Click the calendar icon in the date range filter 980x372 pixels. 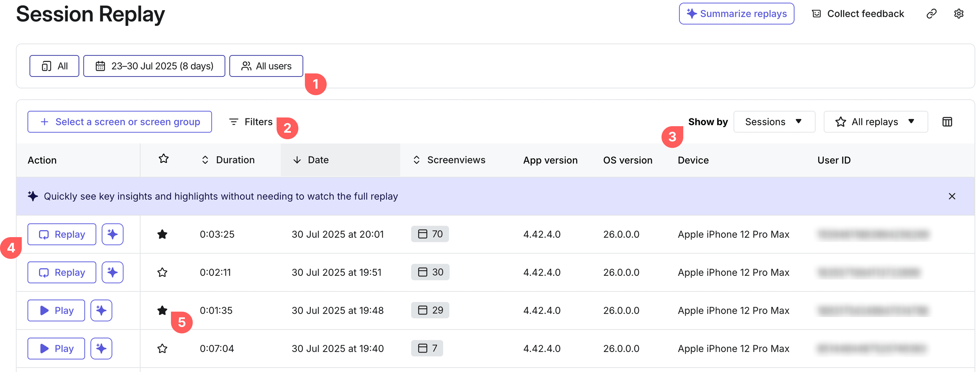[100, 66]
